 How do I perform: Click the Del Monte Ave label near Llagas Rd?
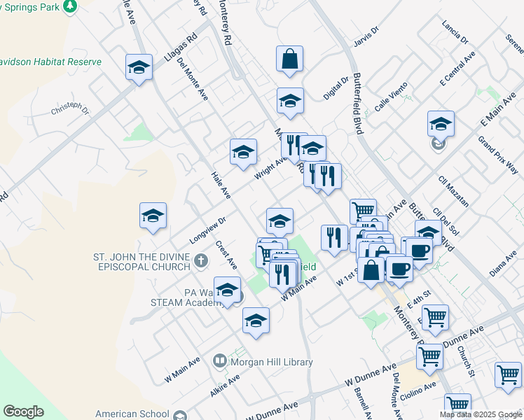[x=193, y=79]
